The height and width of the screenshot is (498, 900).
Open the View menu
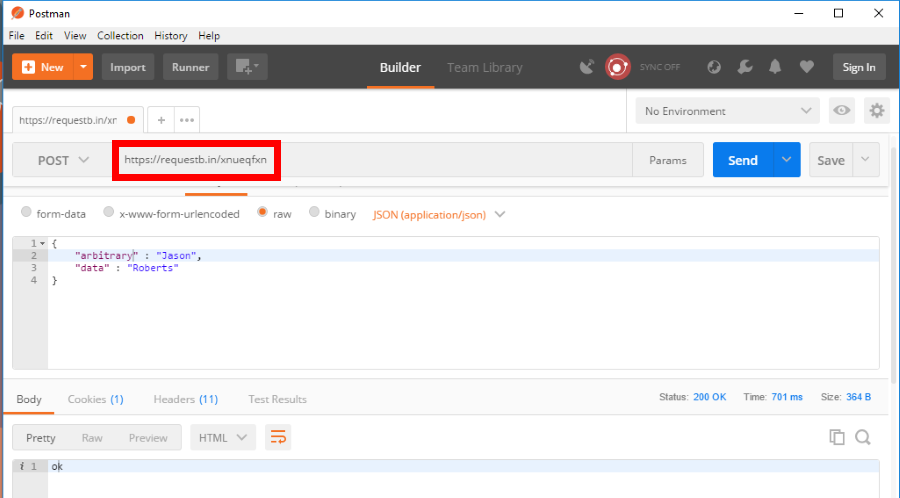coord(75,36)
